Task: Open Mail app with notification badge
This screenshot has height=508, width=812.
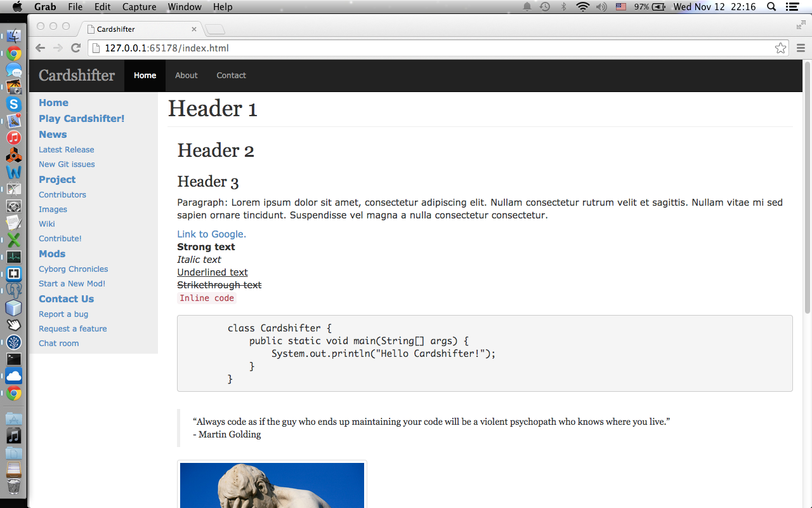Action: pyautogui.click(x=14, y=121)
